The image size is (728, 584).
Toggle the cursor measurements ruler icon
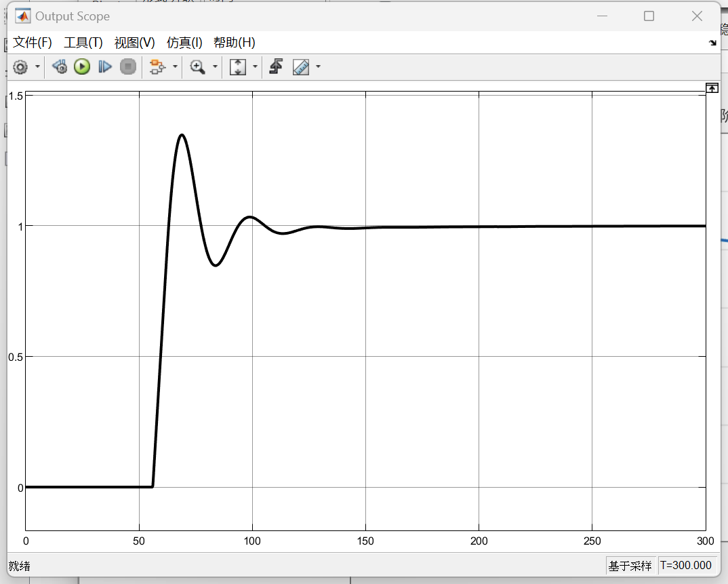(300, 66)
